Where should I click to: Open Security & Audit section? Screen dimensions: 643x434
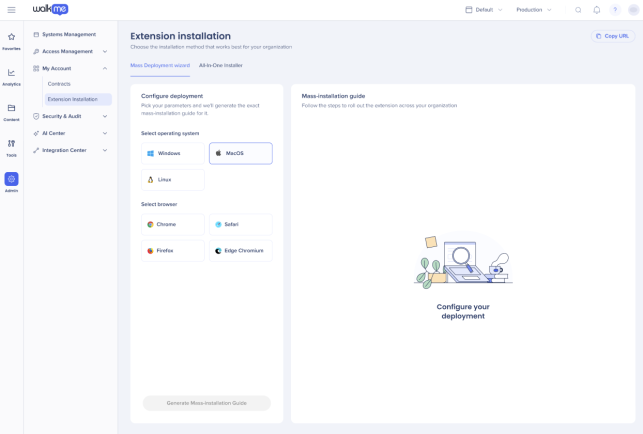[62, 116]
